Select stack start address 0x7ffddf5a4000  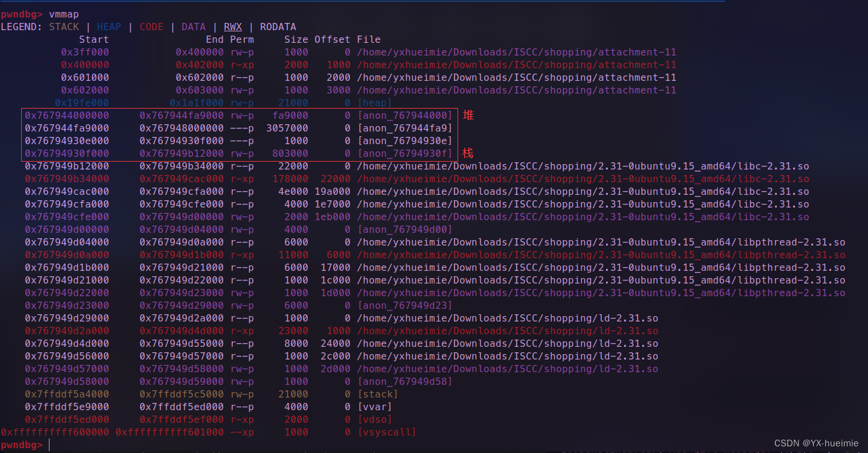coord(67,394)
